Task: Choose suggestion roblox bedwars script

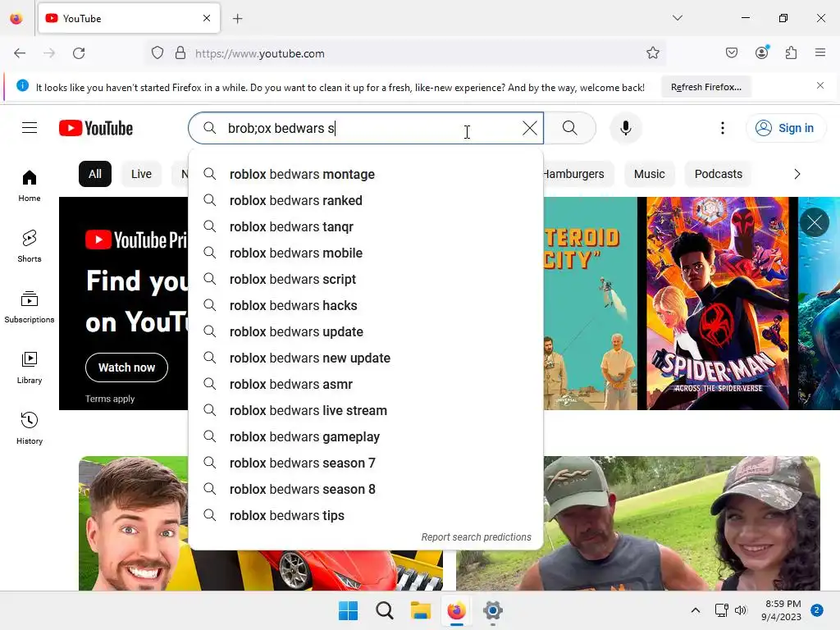Action: click(366, 279)
